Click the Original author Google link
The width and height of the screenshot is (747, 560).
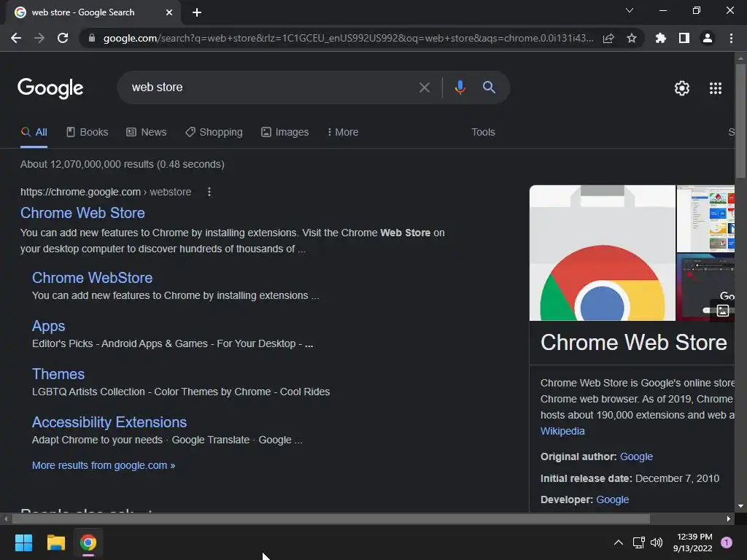[x=636, y=456]
